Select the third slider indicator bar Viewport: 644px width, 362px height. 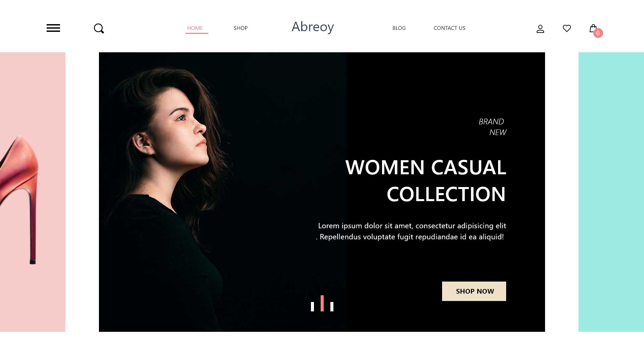click(x=332, y=307)
